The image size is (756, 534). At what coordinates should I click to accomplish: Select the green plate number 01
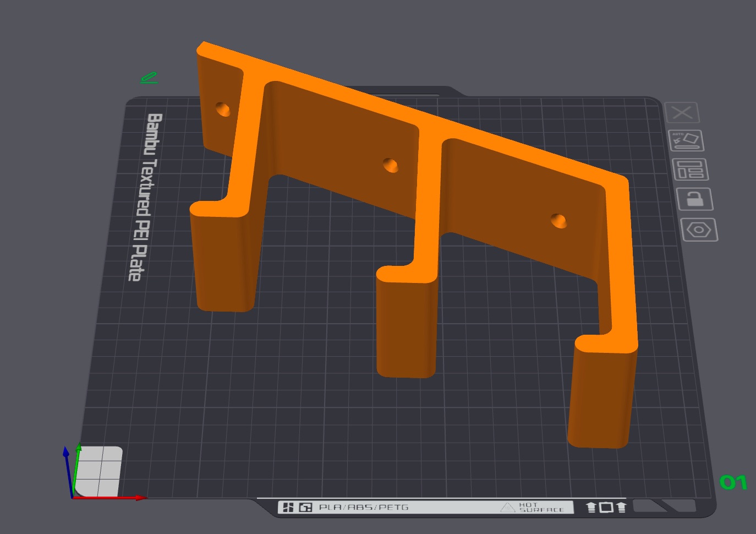(x=733, y=483)
